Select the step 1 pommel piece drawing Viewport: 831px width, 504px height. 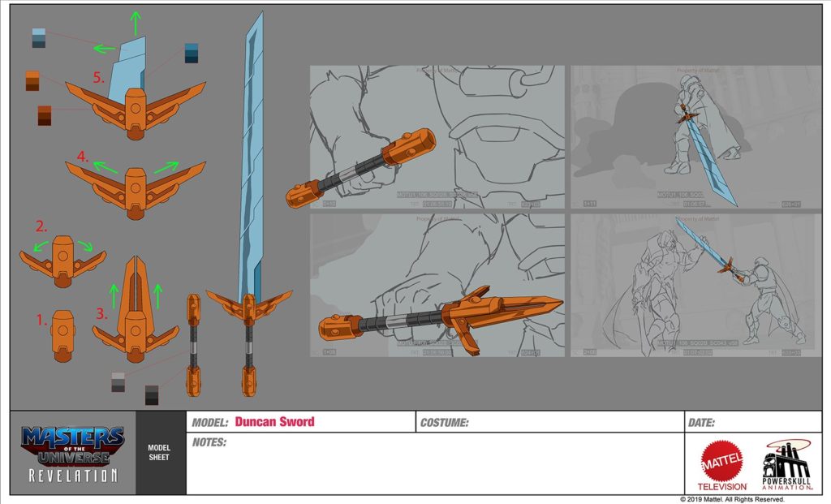tap(63, 325)
